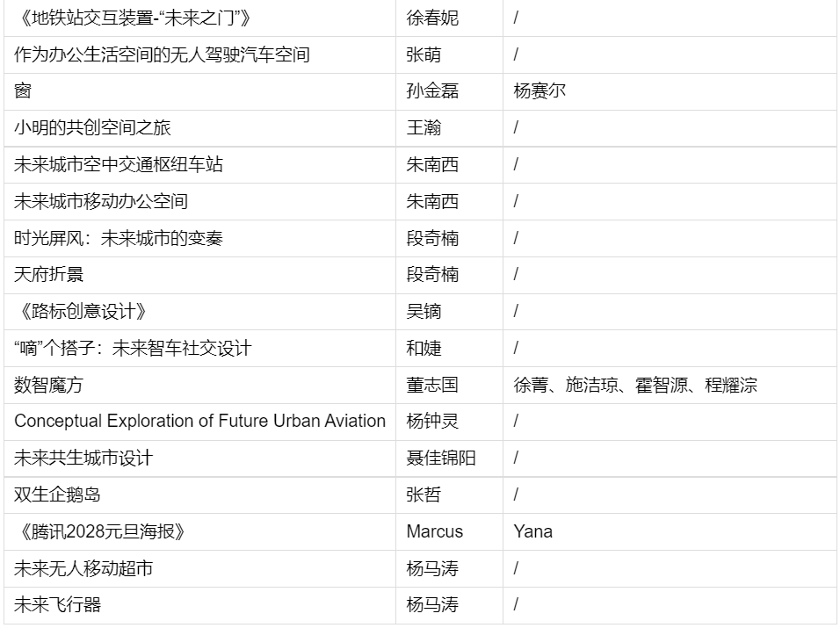
Task: Click 作为办公生活空间的无人驾驶汽车空间 entry
Action: click(x=199, y=55)
